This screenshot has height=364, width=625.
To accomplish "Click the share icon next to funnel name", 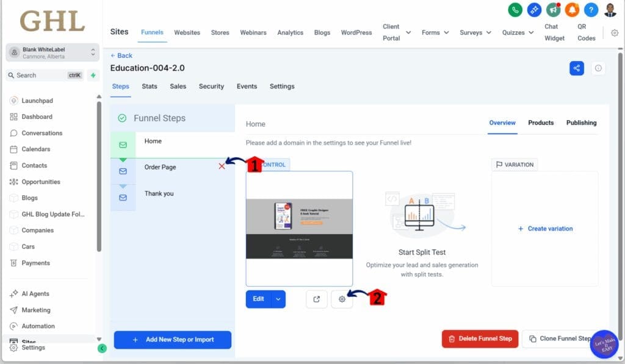I will pos(576,68).
